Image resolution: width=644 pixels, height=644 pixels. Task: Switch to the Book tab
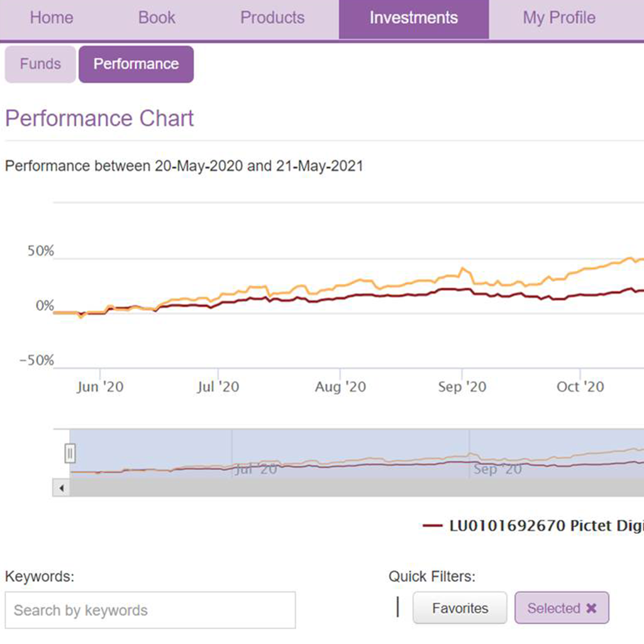[x=157, y=18]
